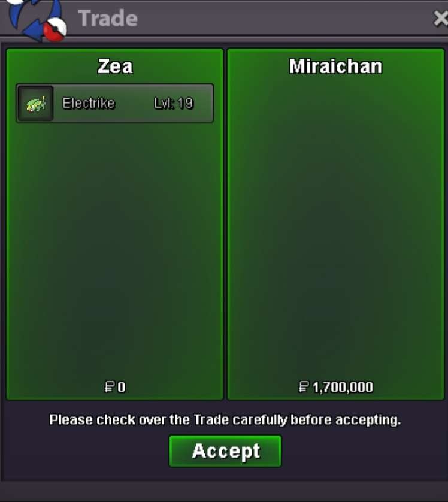Screen dimensions: 448x502
Task: Accept the trade offer
Action: tap(225, 451)
